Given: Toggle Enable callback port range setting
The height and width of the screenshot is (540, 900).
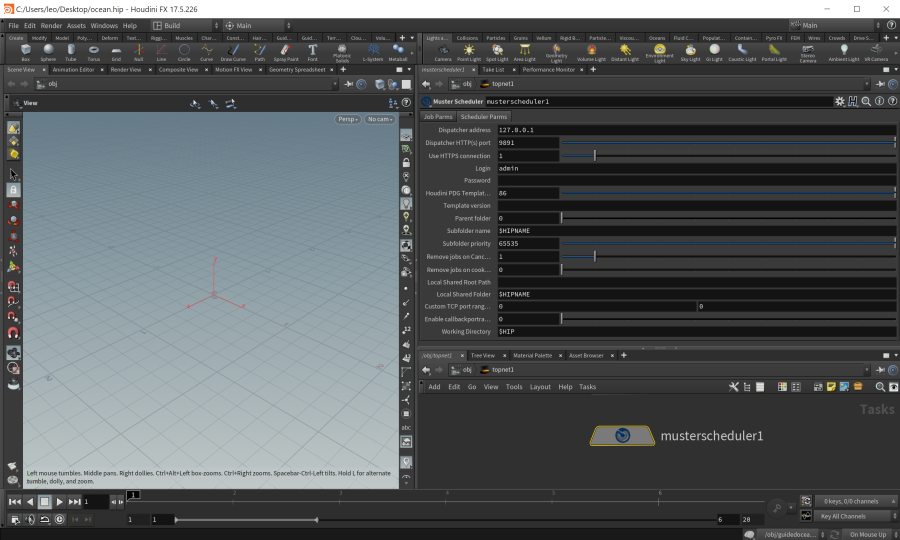Looking at the screenshot, I should (528, 319).
